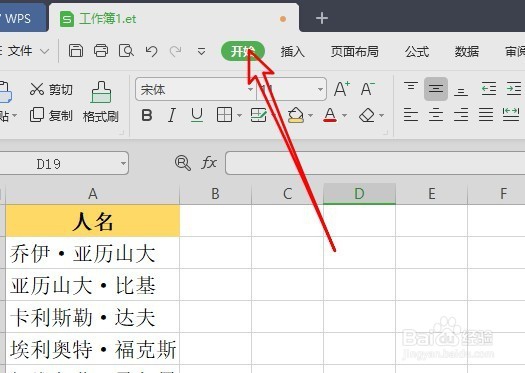Screen dimensions: 525x373
Task: Click the Save icon in quick access toolbar
Action: 76,51
